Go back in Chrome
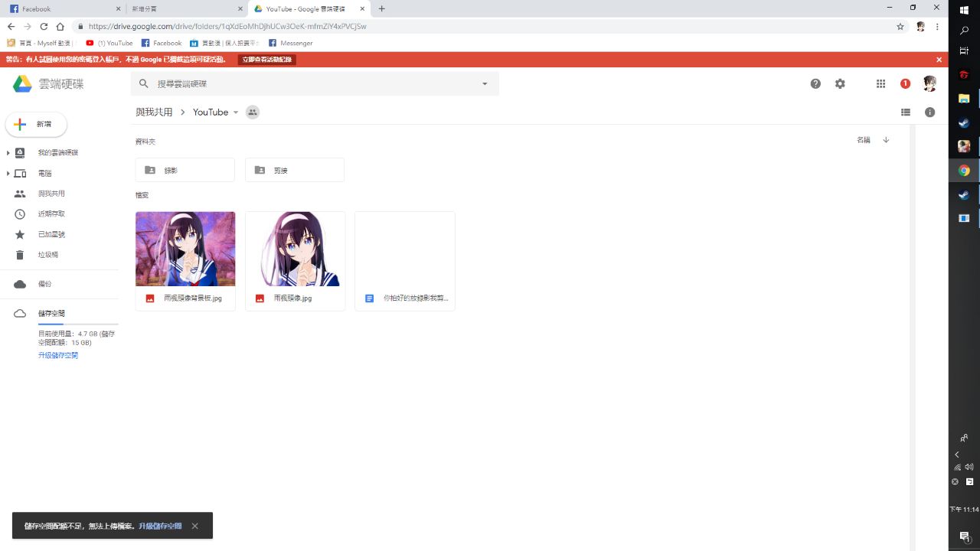 pyautogui.click(x=11, y=26)
